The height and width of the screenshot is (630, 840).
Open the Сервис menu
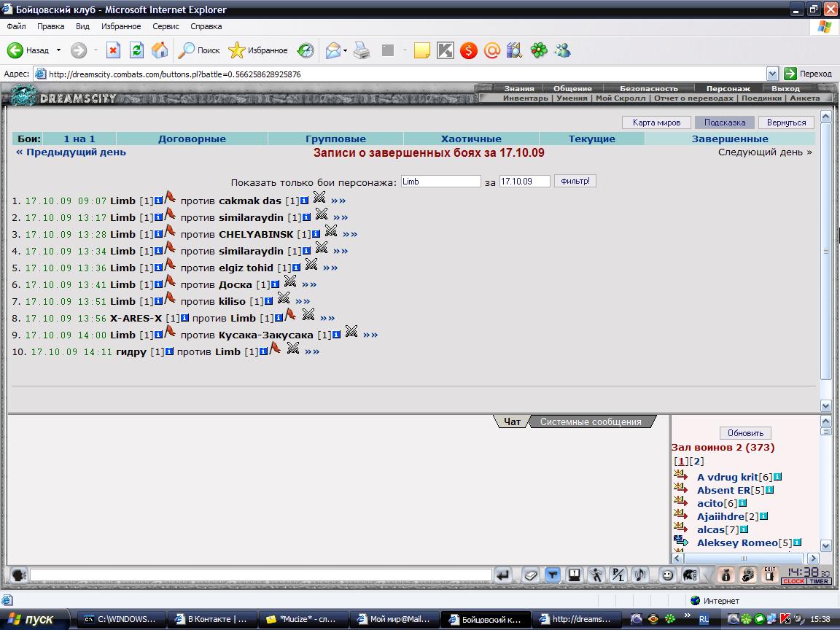pos(166,26)
